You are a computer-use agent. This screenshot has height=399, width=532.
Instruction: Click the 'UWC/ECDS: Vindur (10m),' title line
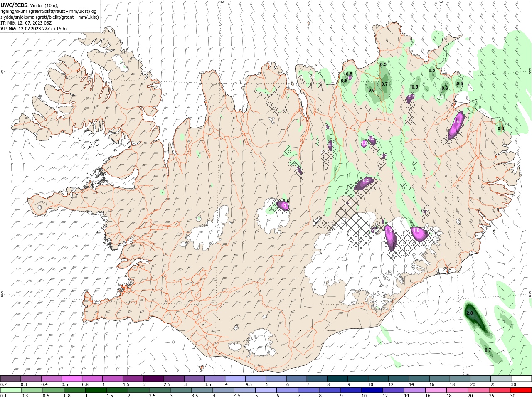[30, 5]
